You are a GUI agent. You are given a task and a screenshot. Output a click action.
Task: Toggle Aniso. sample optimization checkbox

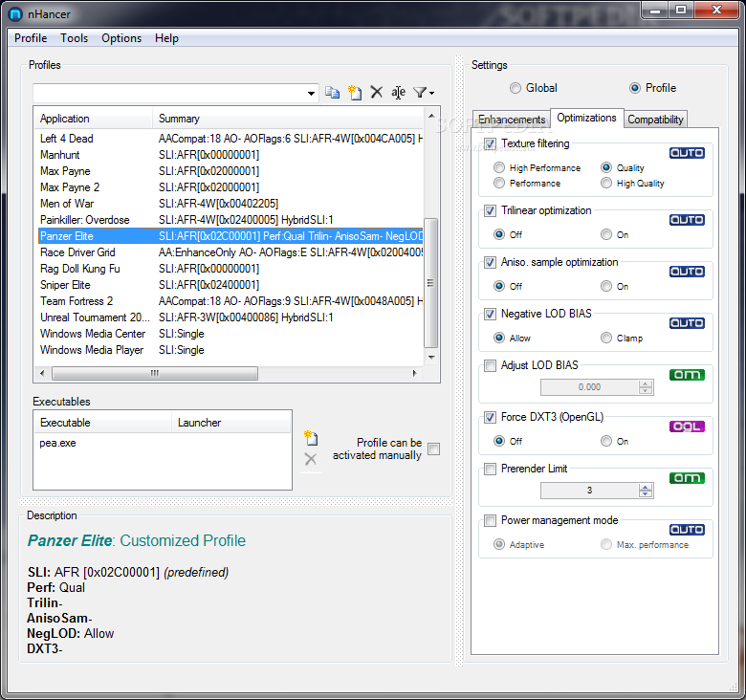tap(490, 262)
